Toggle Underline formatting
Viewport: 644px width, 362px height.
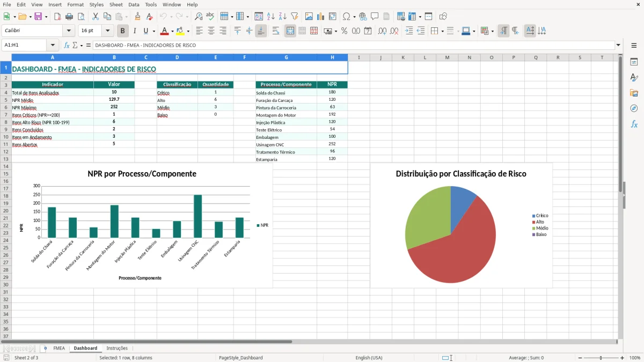[146, 31]
